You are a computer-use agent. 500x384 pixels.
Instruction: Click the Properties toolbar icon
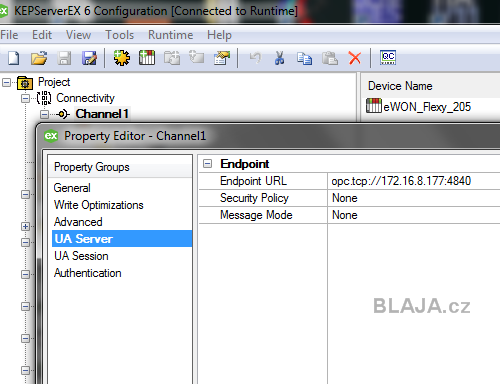(x=222, y=58)
